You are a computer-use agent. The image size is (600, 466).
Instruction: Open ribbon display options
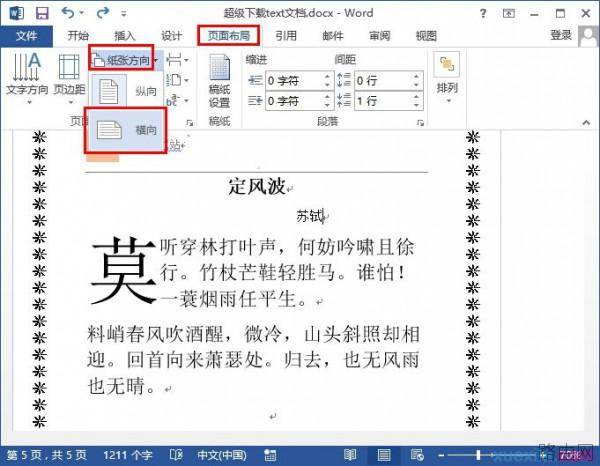(509, 14)
